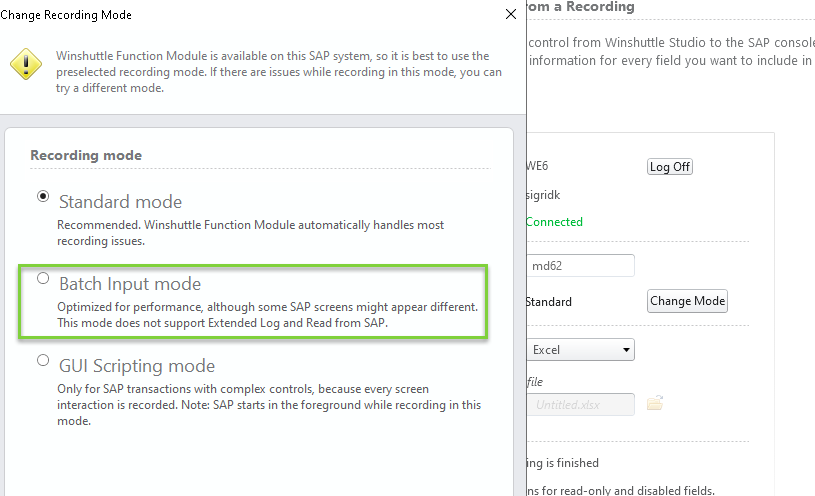
Task: Click the Standard mode value beside Change Mode
Action: [549, 302]
